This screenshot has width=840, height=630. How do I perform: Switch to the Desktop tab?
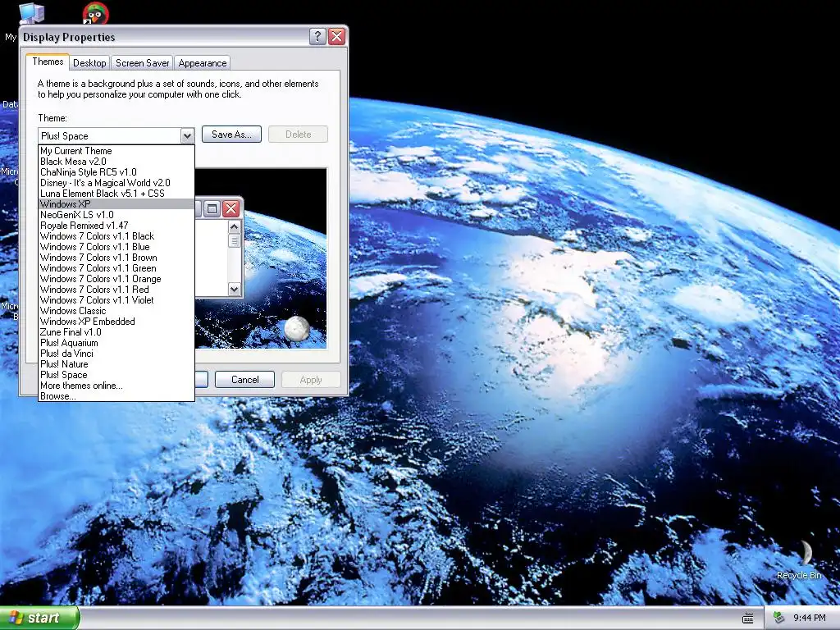[89, 63]
